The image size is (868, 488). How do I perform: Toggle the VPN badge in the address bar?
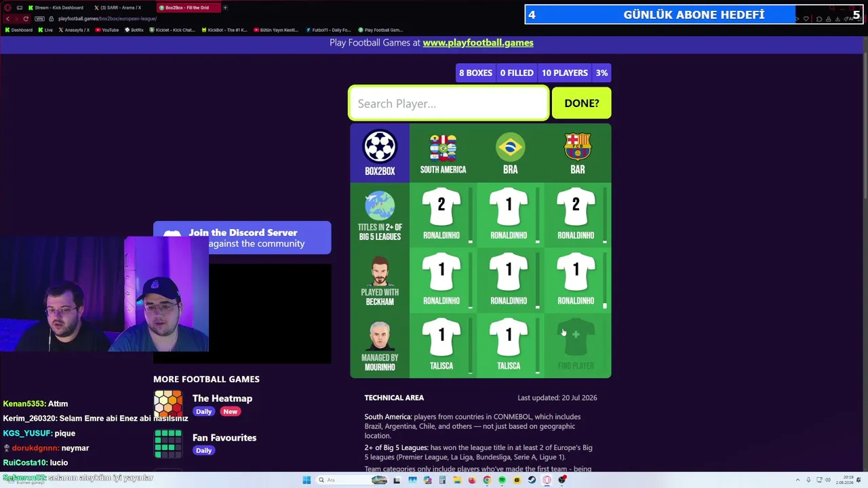39,18
